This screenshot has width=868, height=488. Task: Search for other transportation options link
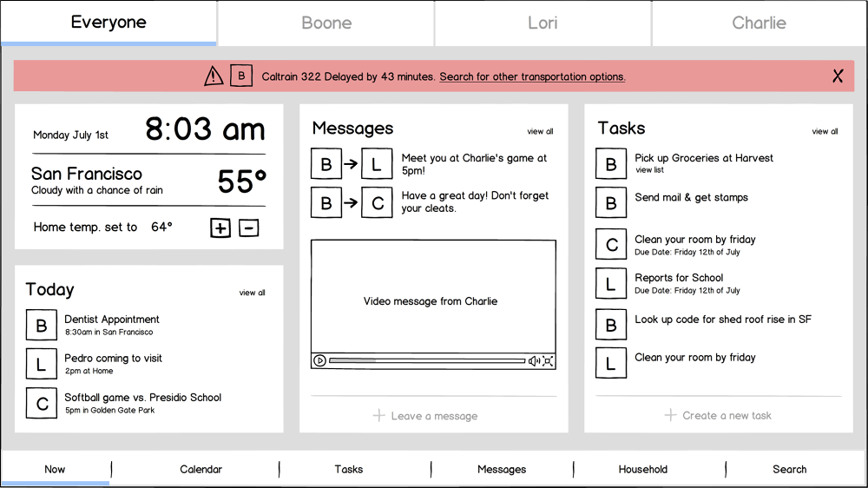point(532,76)
